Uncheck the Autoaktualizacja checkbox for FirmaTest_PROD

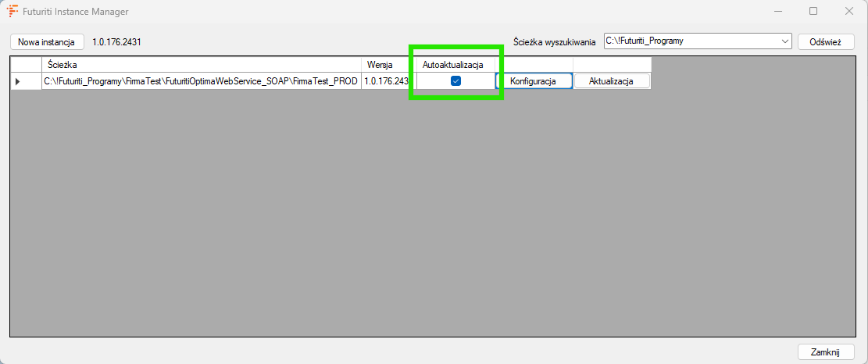455,81
